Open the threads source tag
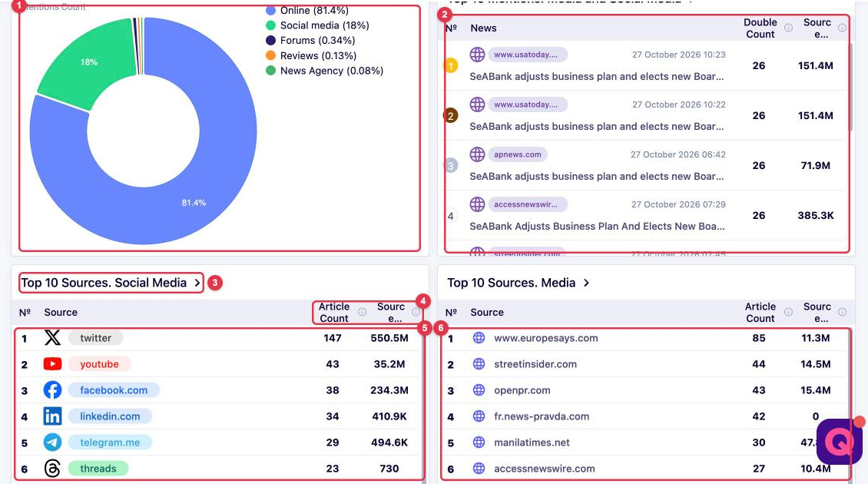The image size is (868, 484). pos(98,468)
